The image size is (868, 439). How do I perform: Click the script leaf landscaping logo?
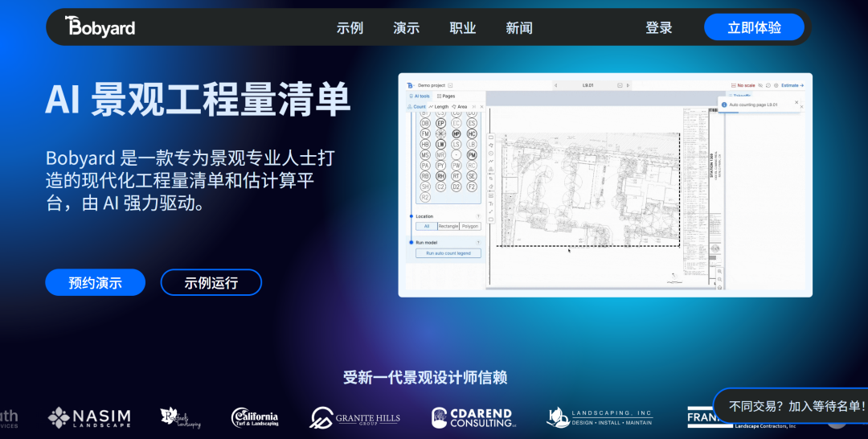[181, 417]
